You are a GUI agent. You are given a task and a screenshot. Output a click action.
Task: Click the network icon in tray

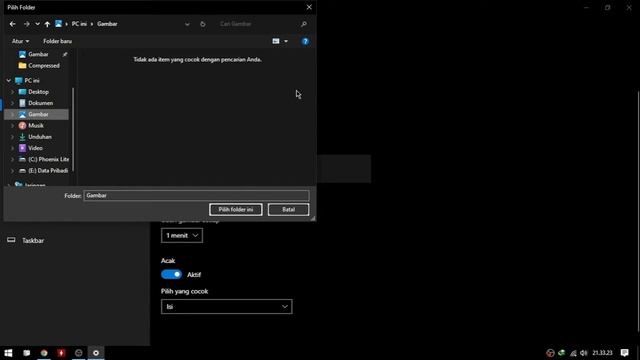pyautogui.click(x=573, y=353)
